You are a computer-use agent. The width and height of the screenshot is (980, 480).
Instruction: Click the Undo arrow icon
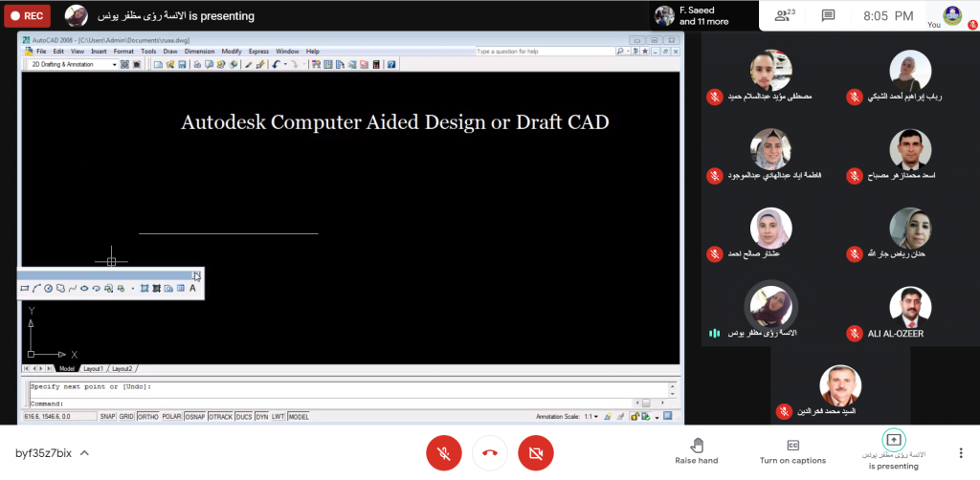[x=276, y=64]
